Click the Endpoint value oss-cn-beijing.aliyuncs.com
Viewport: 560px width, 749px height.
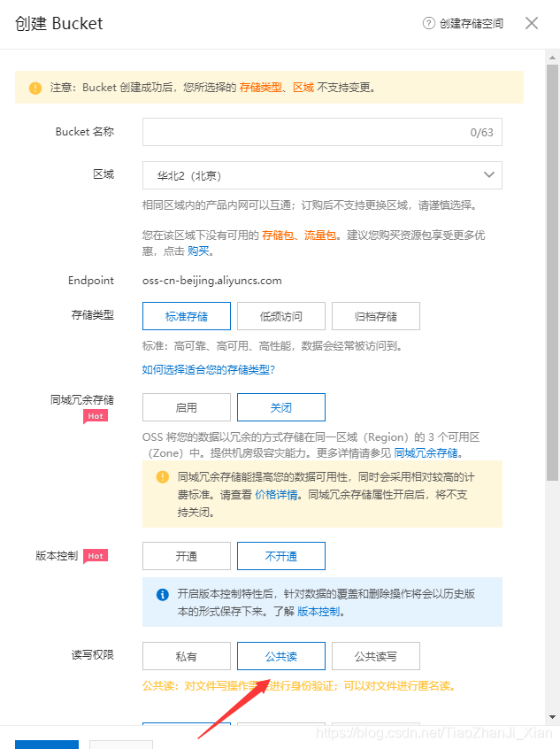[x=212, y=281]
